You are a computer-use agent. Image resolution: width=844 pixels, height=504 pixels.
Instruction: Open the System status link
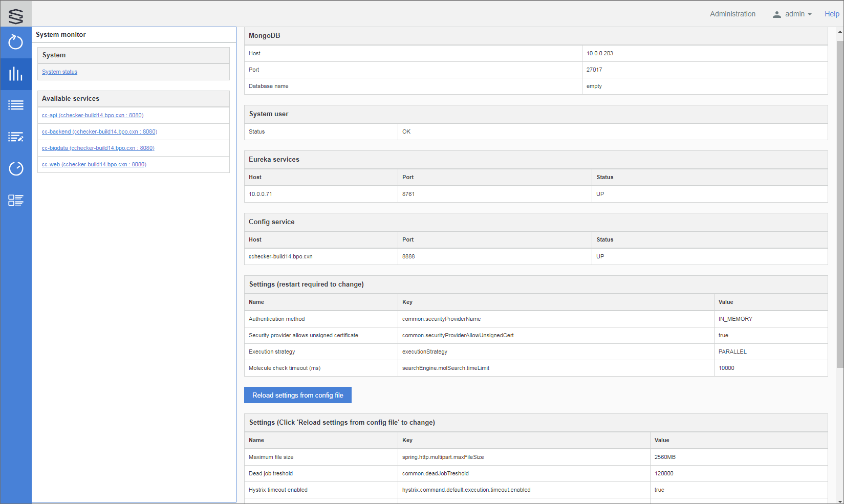pyautogui.click(x=59, y=72)
